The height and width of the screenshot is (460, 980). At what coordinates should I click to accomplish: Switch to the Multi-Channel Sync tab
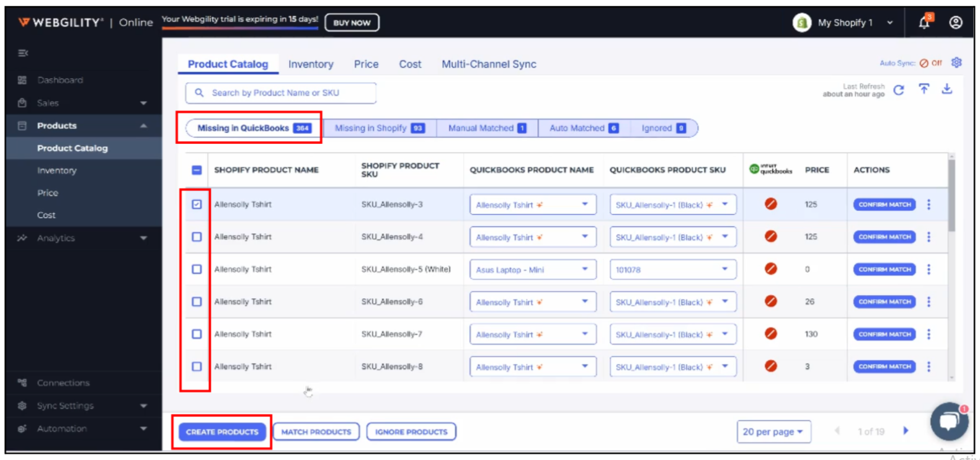(x=489, y=64)
